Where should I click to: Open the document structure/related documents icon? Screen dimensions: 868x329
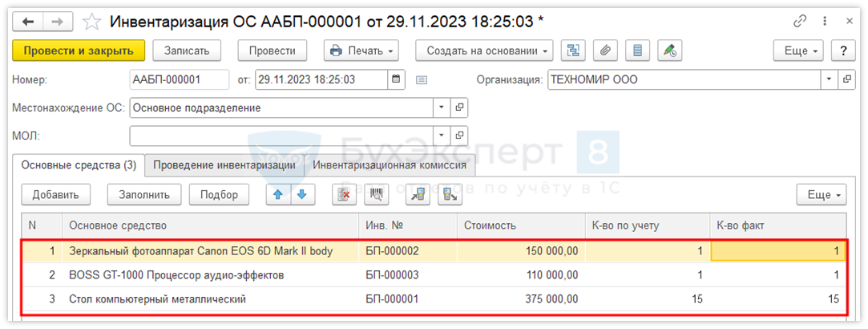pyautogui.click(x=573, y=51)
